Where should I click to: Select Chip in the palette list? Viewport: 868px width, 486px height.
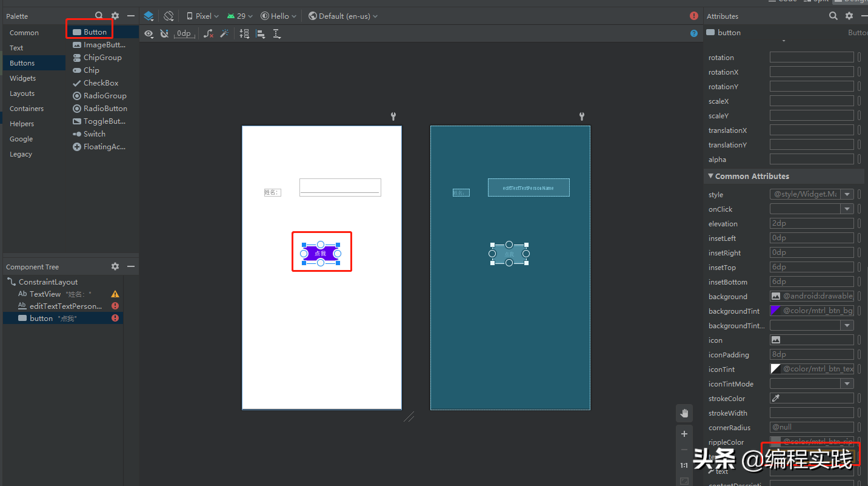tap(102, 70)
